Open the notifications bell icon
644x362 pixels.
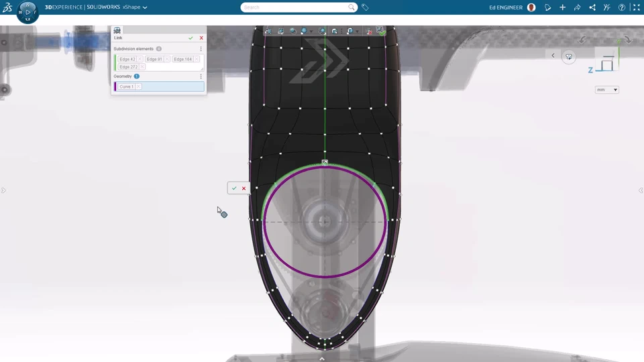click(547, 7)
